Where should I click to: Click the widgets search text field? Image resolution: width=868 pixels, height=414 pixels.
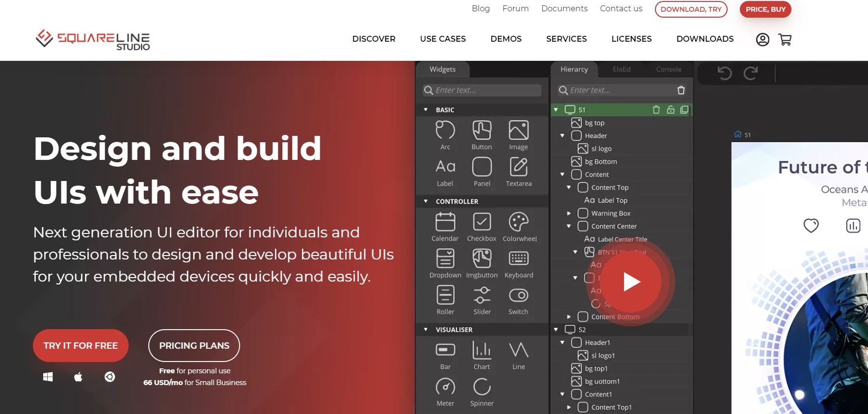pos(482,90)
